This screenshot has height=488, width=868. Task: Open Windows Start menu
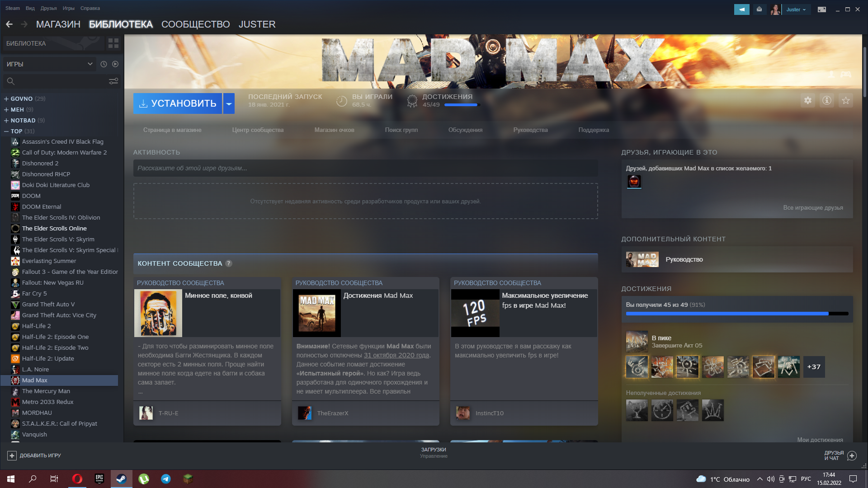coord(11,479)
